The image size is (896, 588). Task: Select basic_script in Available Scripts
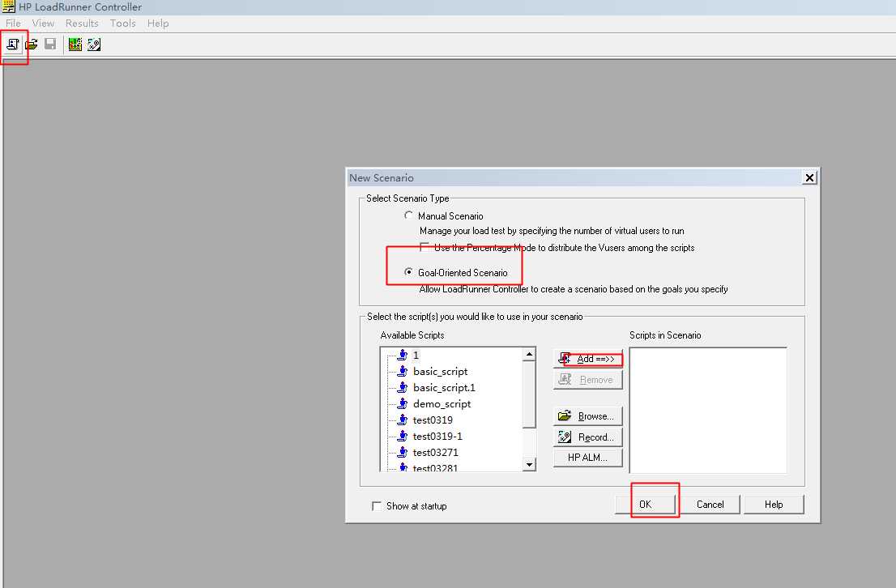pos(440,372)
